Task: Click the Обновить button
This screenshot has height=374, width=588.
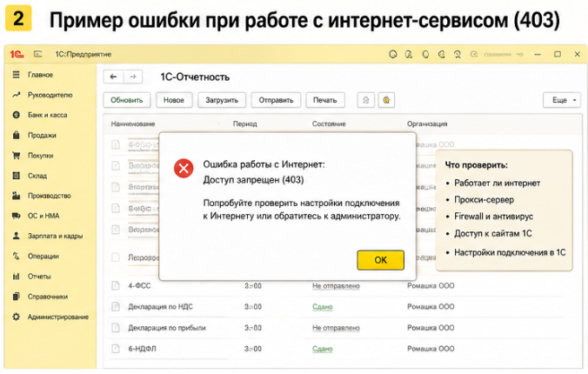Action: tap(127, 100)
